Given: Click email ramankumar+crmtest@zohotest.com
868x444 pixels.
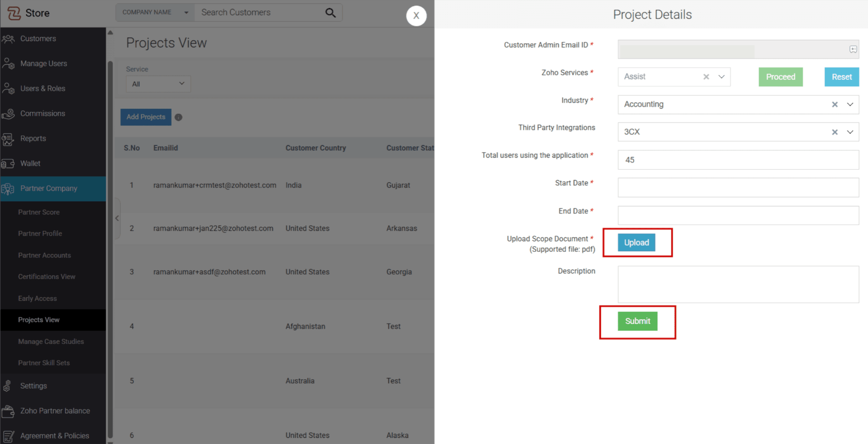Looking at the screenshot, I should pyautogui.click(x=215, y=185).
